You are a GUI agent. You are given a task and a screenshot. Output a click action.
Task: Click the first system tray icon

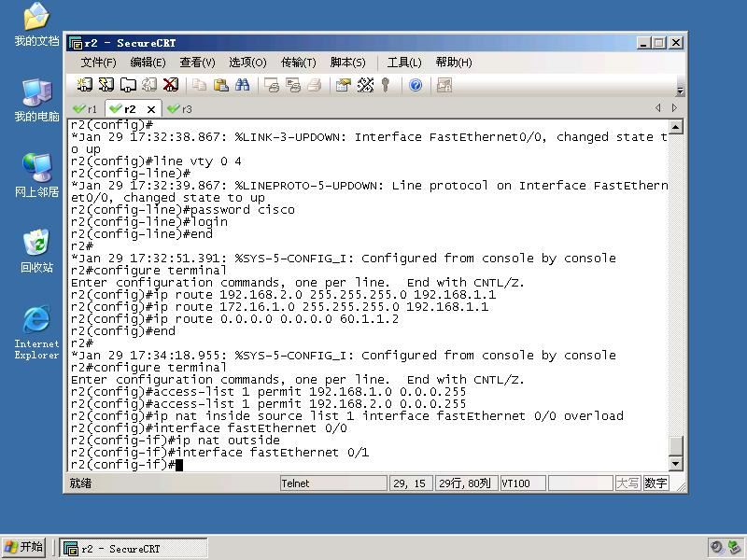pos(717,548)
